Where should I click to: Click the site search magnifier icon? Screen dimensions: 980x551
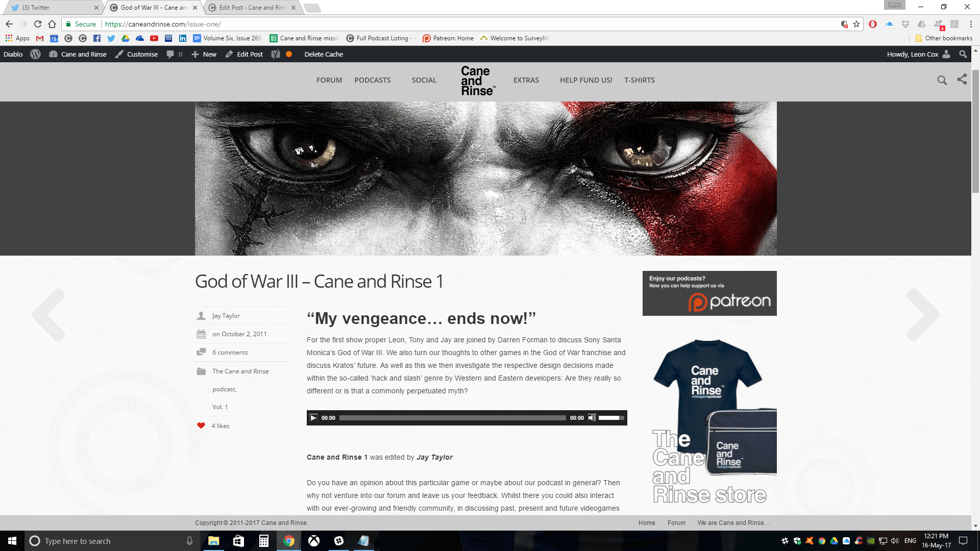(942, 80)
